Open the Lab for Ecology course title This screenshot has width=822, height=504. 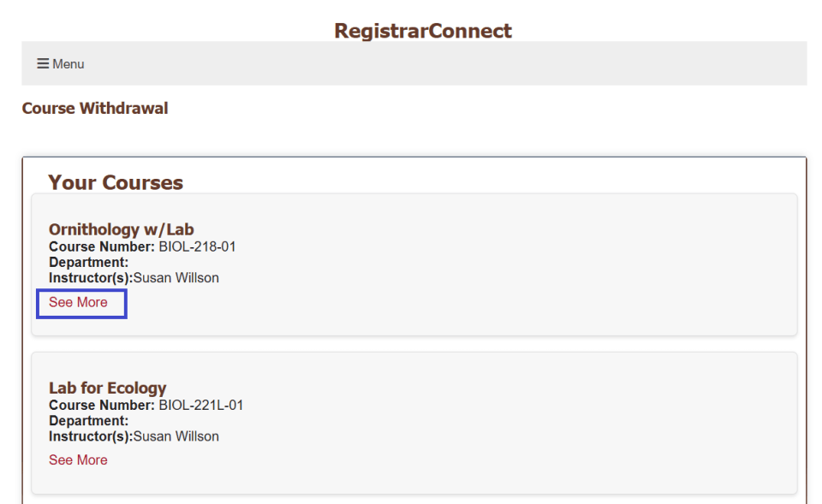[x=108, y=388]
